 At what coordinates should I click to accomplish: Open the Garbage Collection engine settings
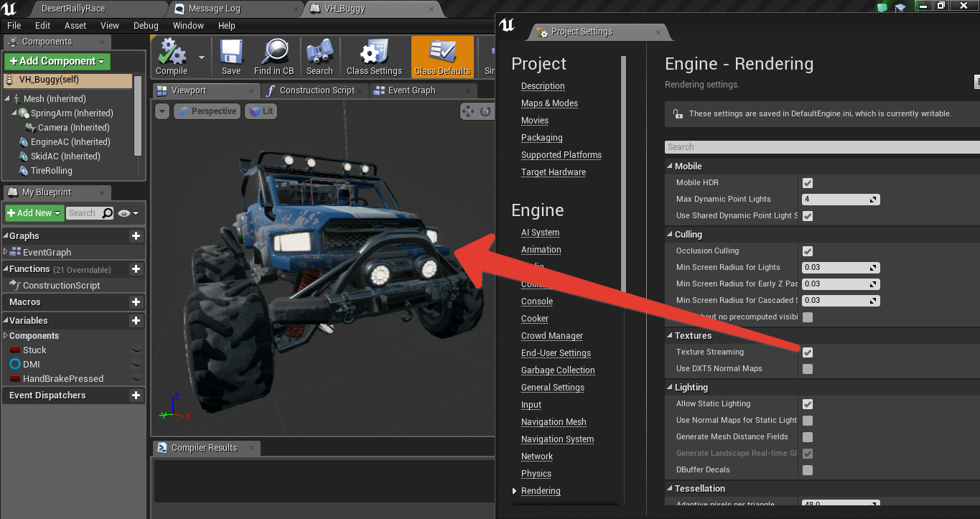[x=558, y=370]
